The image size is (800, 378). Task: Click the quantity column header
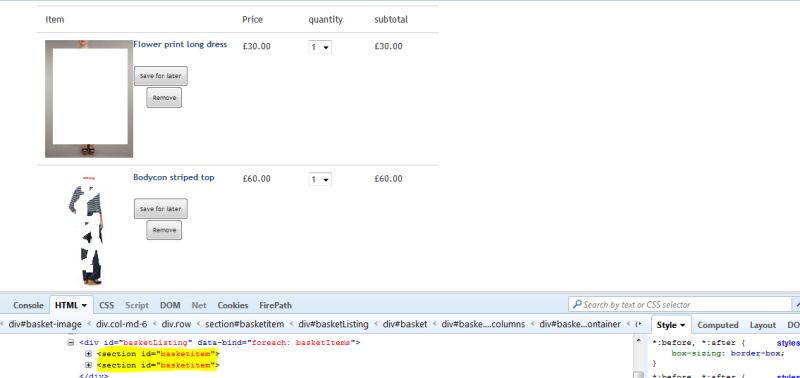pyautogui.click(x=326, y=19)
